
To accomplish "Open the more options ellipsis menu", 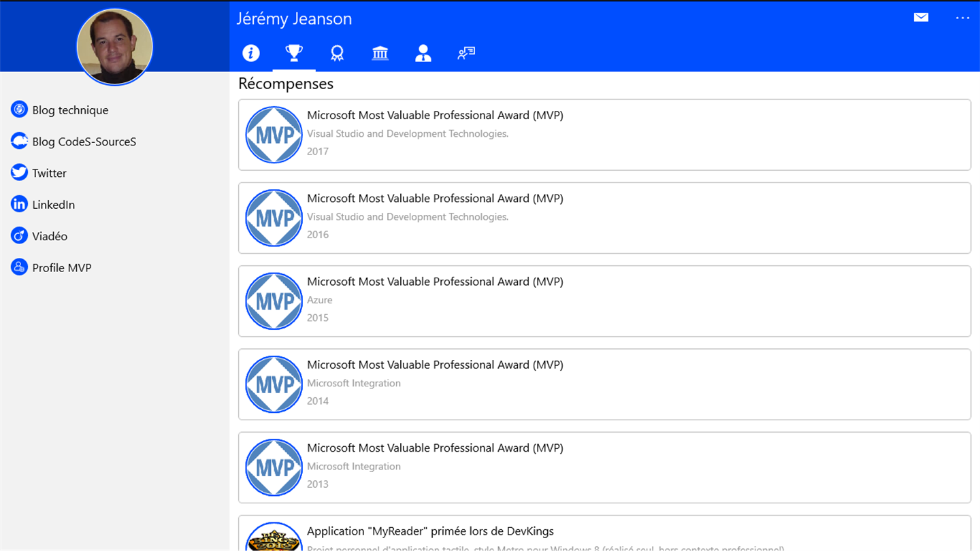I will (962, 18).
